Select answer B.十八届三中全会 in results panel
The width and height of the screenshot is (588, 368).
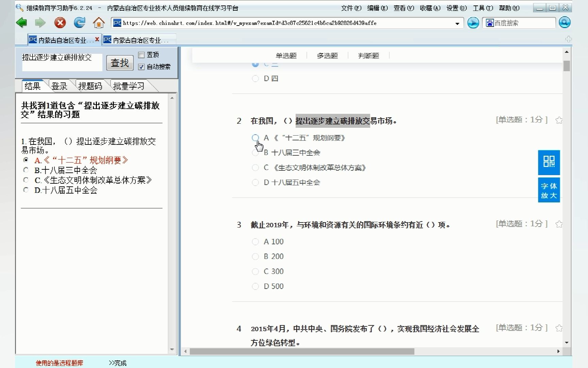click(x=26, y=170)
